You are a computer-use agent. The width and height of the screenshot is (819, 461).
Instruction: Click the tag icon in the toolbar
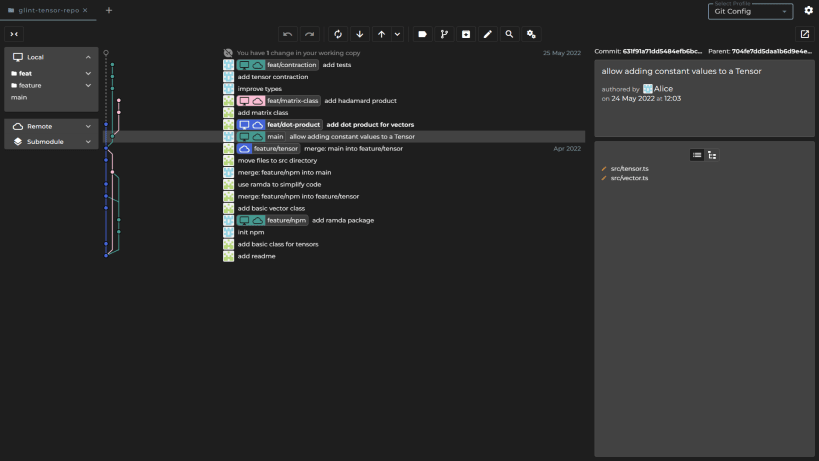pos(422,34)
